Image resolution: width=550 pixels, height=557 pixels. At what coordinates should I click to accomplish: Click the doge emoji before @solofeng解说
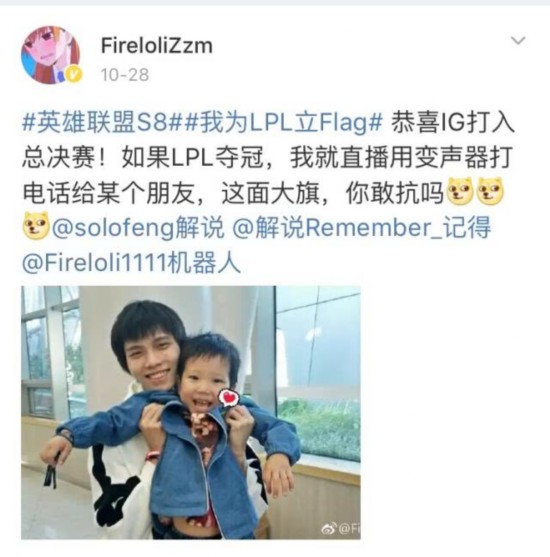coord(36,226)
